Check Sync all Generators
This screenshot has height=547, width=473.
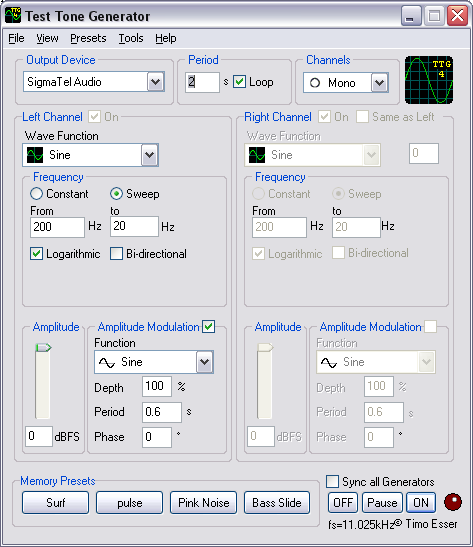click(332, 481)
